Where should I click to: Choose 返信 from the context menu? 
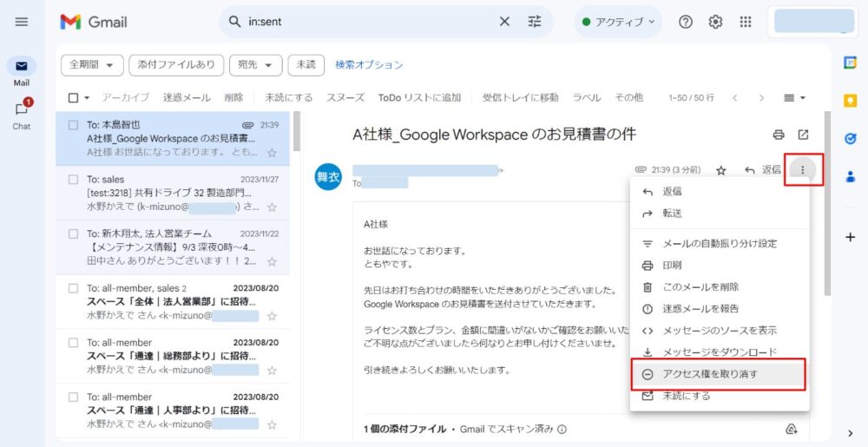click(x=720, y=192)
